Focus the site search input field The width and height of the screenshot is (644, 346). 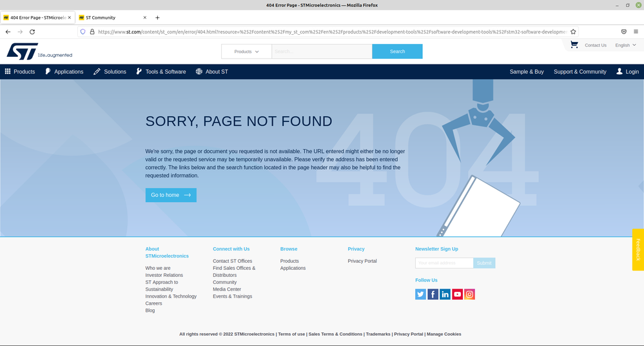point(322,52)
